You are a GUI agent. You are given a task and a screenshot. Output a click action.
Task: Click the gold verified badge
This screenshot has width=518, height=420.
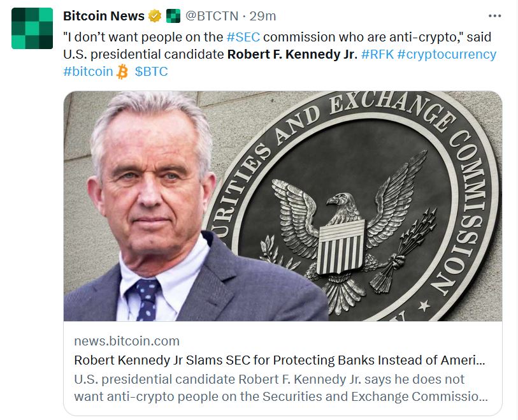[155, 16]
